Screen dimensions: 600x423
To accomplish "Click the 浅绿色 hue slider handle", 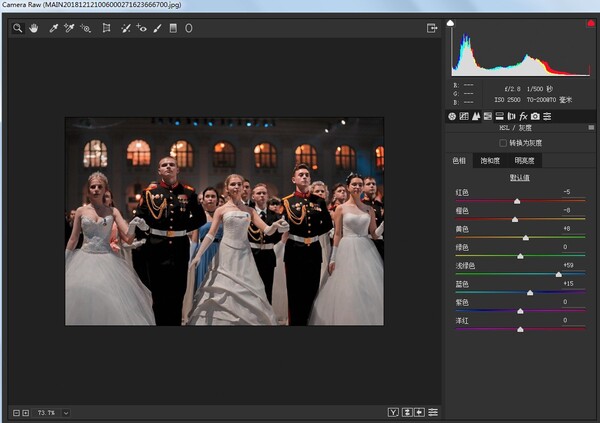I will point(559,274).
